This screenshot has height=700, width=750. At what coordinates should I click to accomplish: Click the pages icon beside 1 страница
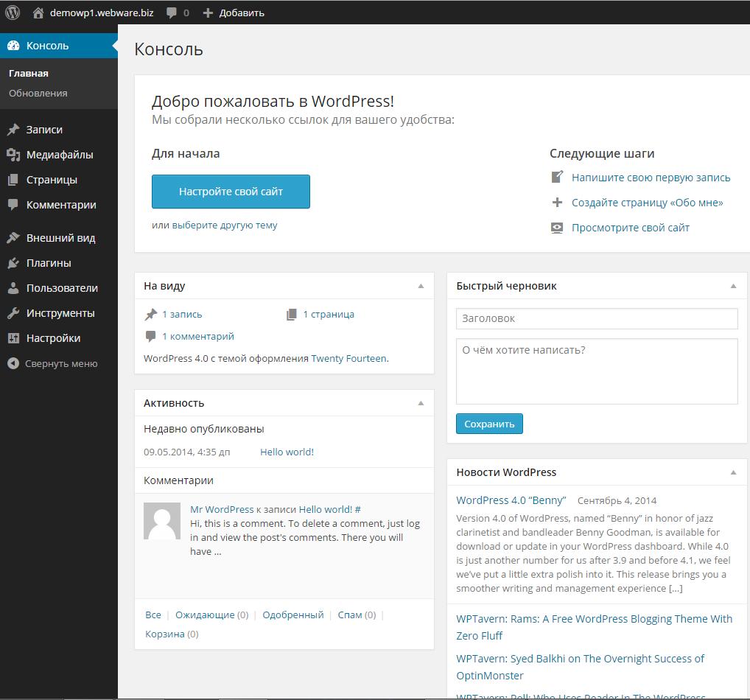point(291,315)
